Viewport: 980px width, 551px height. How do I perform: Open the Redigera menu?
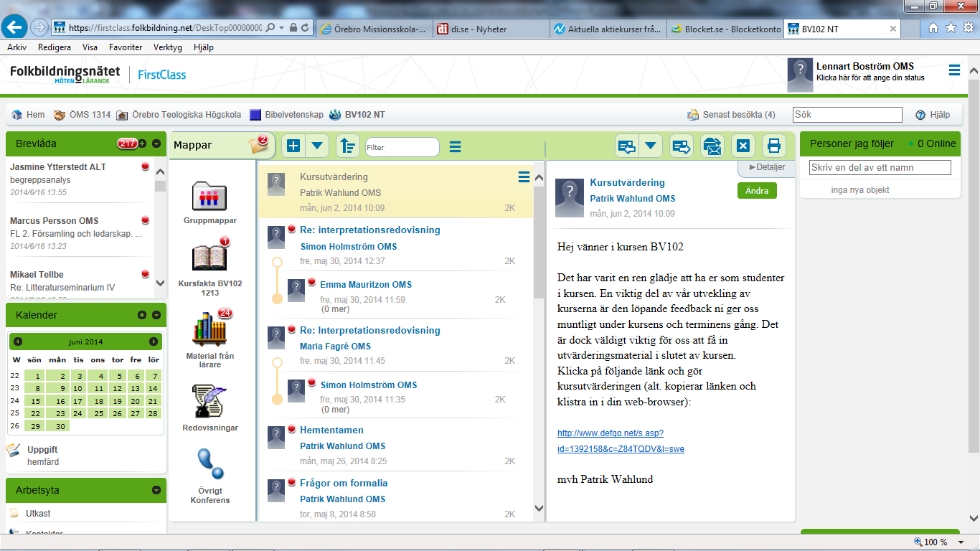[x=55, y=47]
